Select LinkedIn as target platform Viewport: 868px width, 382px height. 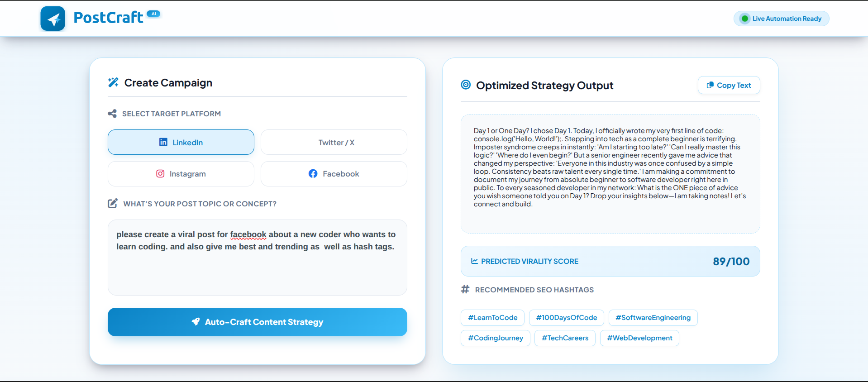pyautogui.click(x=181, y=142)
